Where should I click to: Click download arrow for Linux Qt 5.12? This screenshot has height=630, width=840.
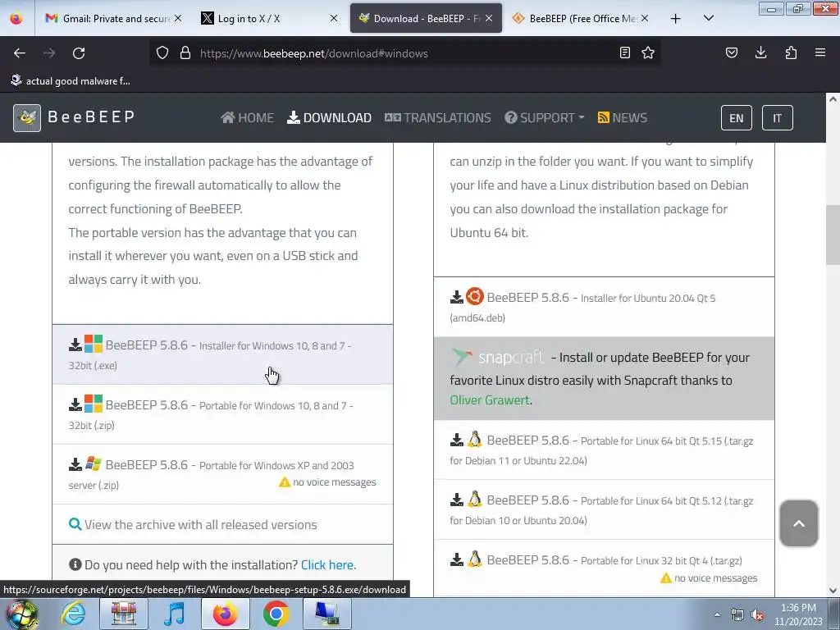456,500
